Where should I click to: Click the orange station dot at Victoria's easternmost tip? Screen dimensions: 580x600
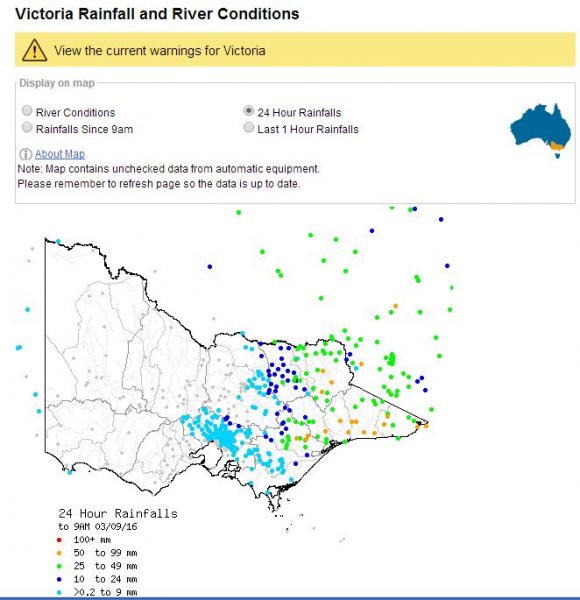(426, 426)
